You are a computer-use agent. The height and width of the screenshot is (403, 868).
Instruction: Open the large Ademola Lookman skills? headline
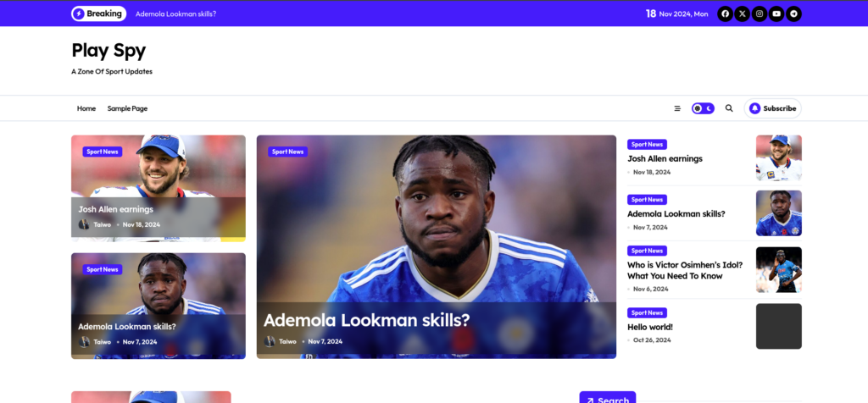point(366,320)
